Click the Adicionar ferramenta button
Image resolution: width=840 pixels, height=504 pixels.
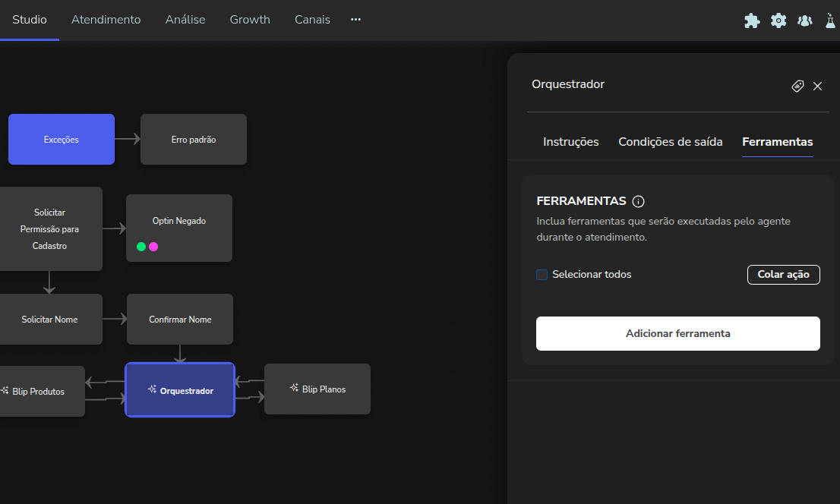(677, 333)
